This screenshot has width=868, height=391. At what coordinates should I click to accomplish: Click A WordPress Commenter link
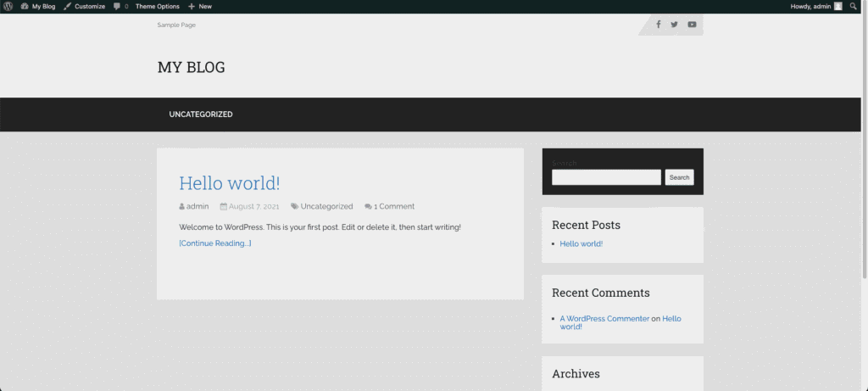[x=604, y=319]
